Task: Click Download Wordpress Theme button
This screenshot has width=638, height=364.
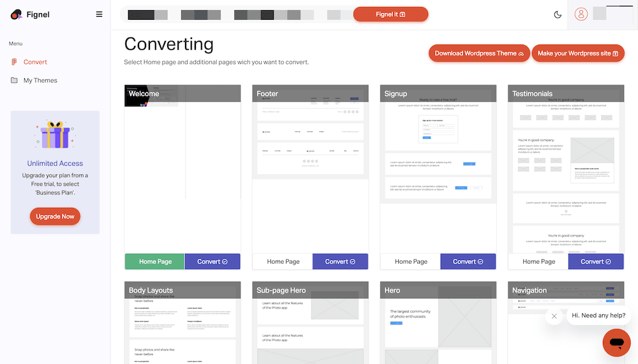Action: (478, 54)
